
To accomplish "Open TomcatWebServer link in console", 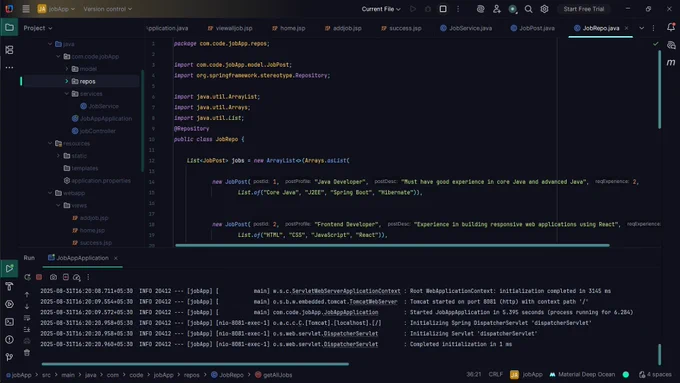I will (373, 301).
